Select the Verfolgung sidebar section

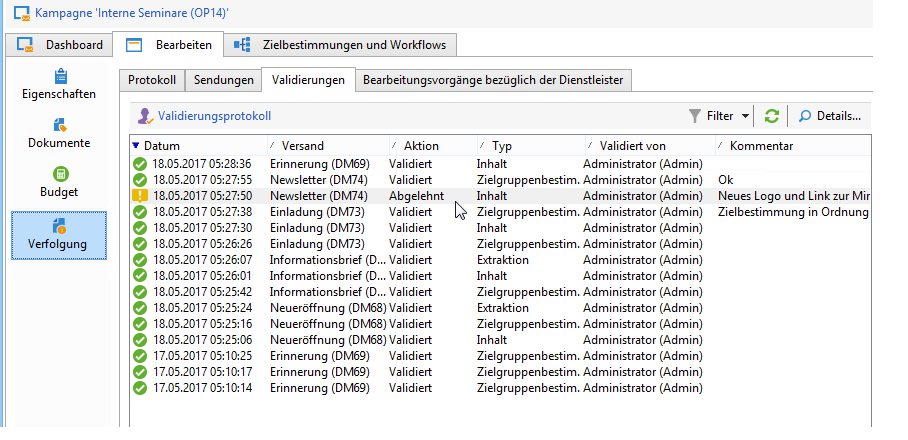coord(59,235)
